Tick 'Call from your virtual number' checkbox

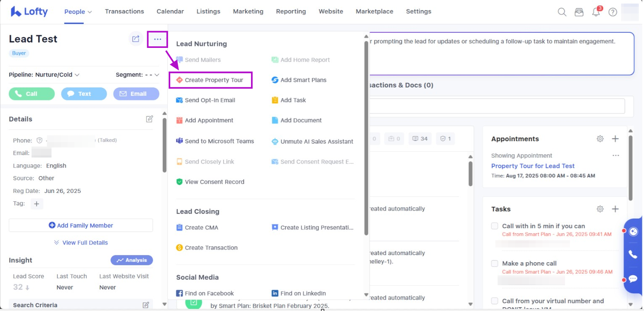click(x=495, y=301)
